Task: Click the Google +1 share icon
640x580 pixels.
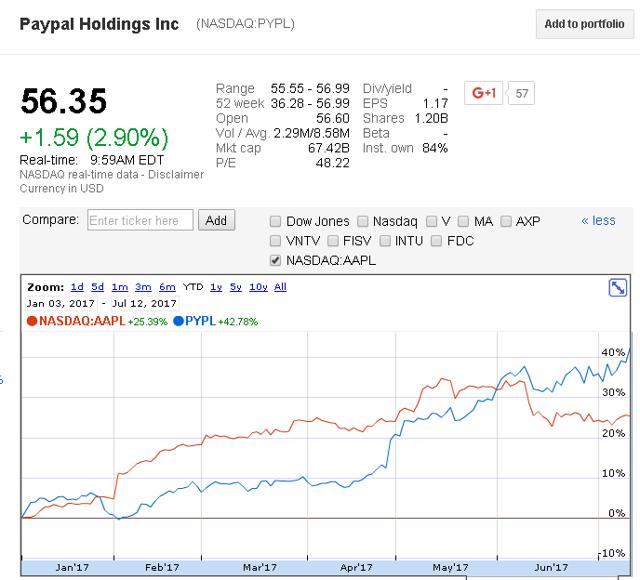Action: coord(484,93)
